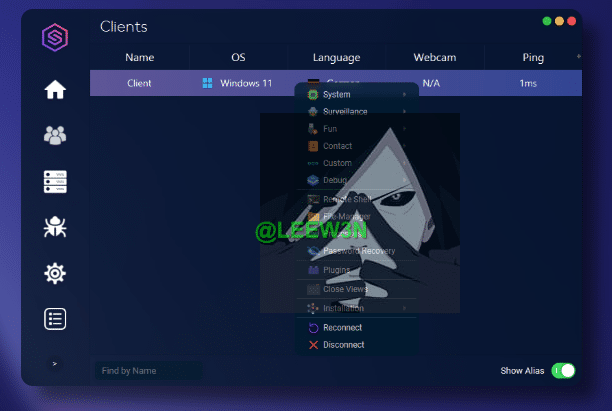Select Contact from the context menu
Image resolution: width=612 pixels, height=411 pixels.
(337, 146)
